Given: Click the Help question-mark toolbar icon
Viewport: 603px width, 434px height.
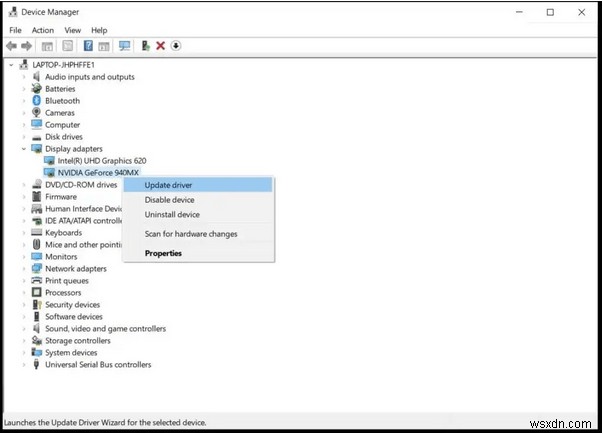Looking at the screenshot, I should (88, 46).
